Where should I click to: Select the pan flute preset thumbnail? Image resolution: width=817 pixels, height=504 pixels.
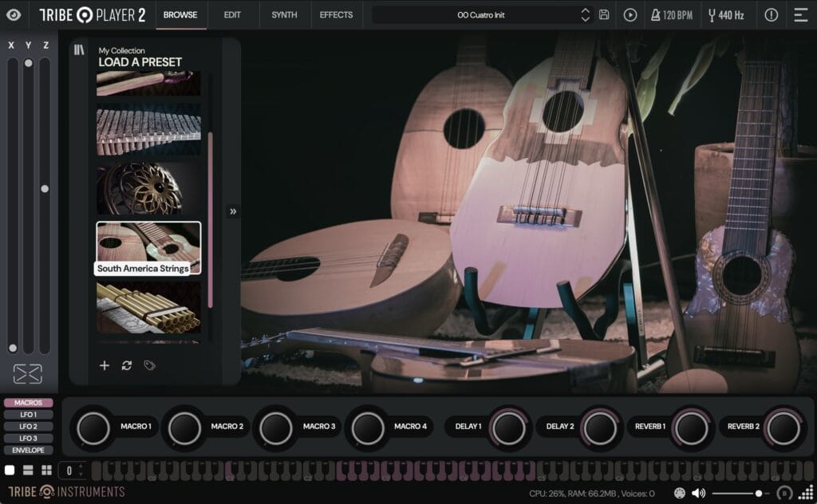coord(148,308)
